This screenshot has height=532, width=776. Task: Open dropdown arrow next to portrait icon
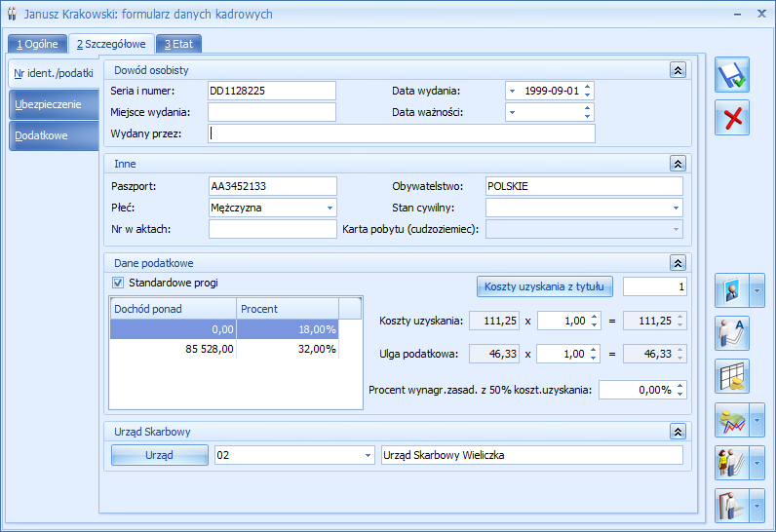[757, 290]
